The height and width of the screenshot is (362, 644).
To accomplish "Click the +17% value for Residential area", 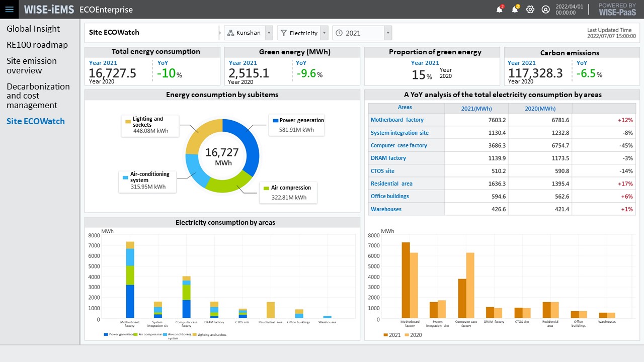I will tap(625, 184).
